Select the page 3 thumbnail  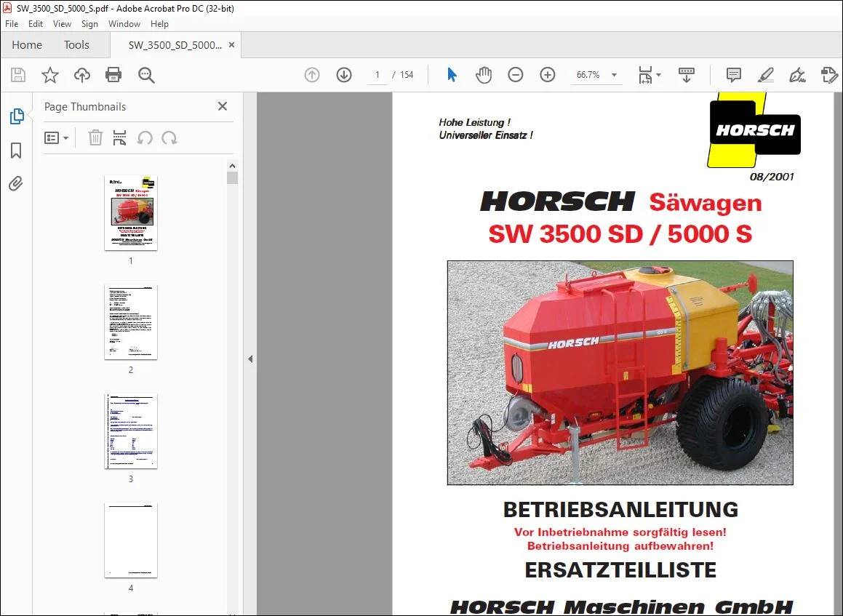pyautogui.click(x=131, y=431)
